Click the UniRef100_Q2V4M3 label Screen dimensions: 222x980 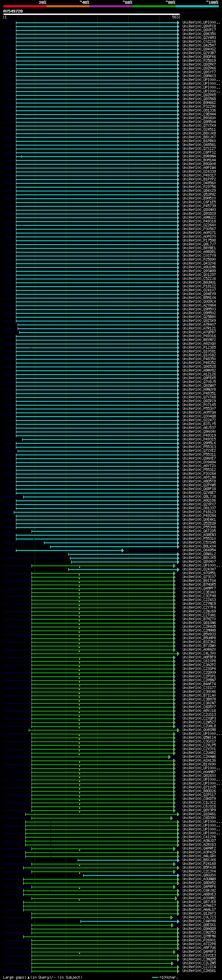pos(199,38)
